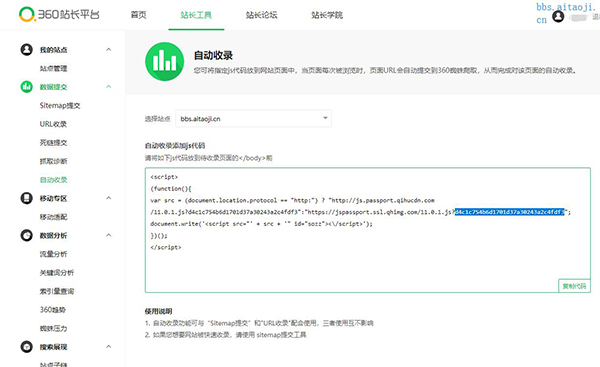The height and width of the screenshot is (367, 600).
Task: Click the highlighted hash string in code
Action: pos(509,212)
